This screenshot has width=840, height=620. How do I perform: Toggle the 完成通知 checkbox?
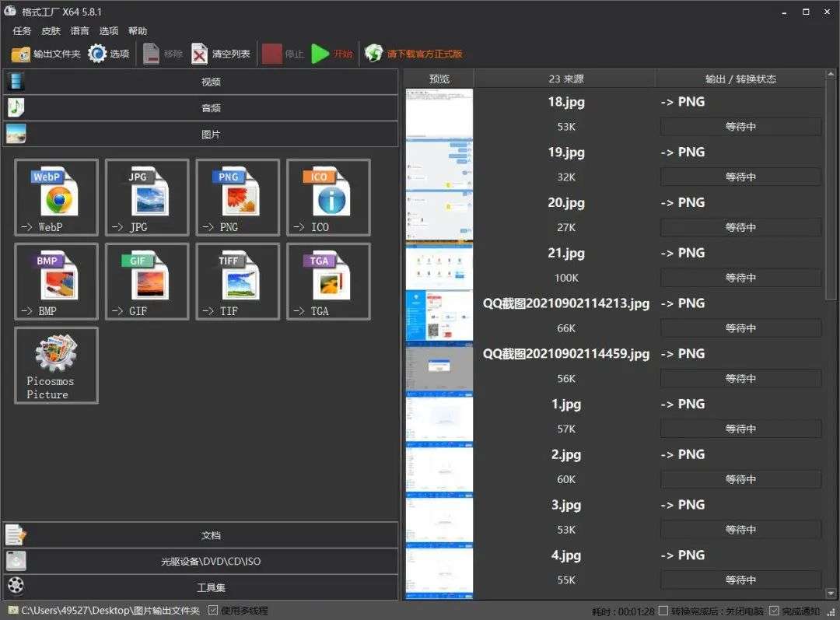tap(774, 611)
